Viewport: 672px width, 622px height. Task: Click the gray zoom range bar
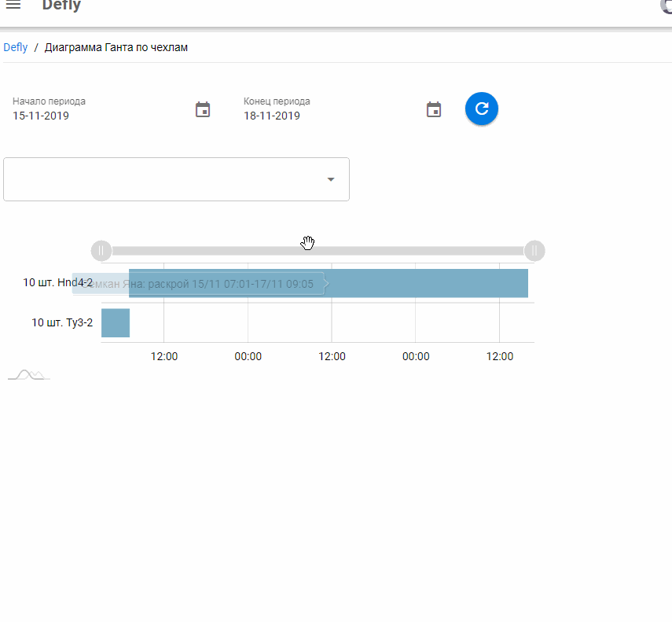[x=318, y=251]
